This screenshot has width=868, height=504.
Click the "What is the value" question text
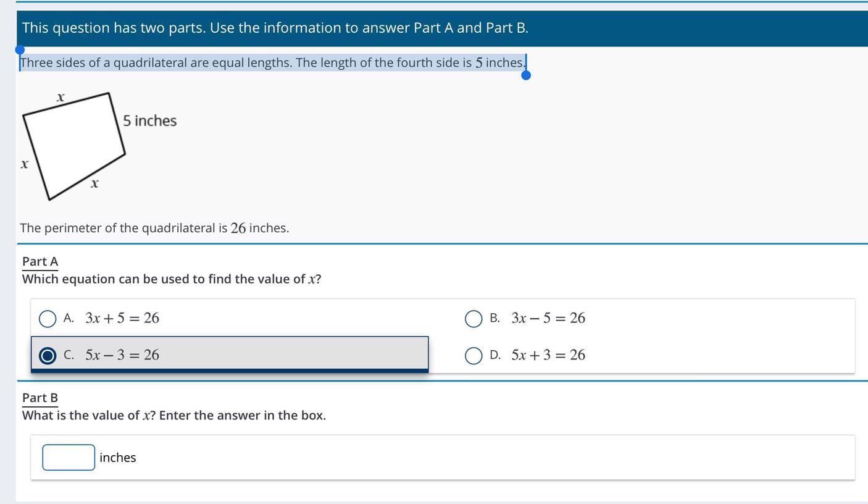tap(174, 415)
